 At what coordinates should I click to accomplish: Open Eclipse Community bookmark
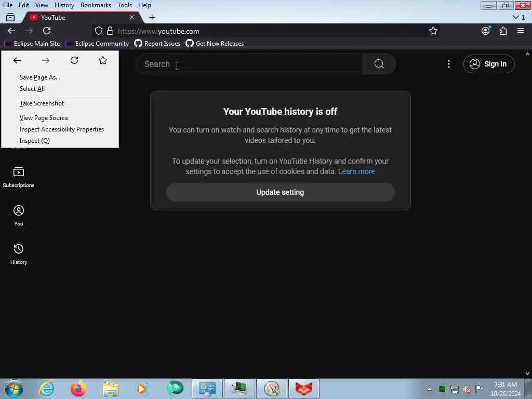[x=97, y=44]
